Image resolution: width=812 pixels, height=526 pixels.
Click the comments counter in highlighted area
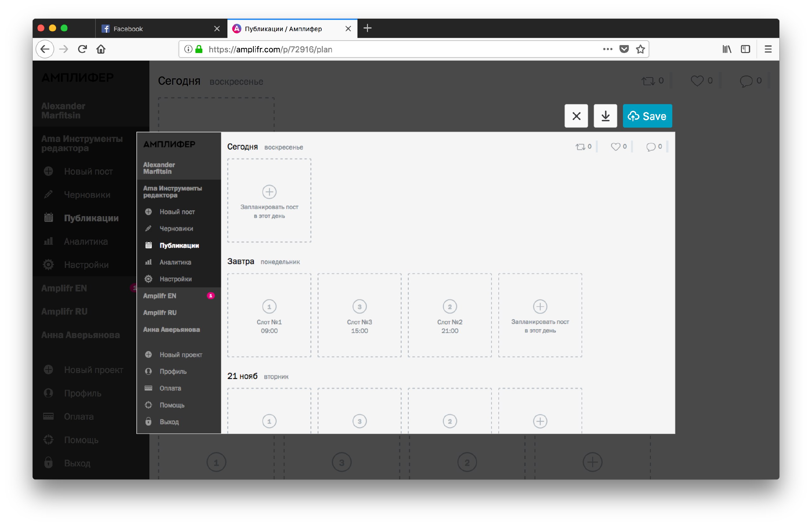pos(654,147)
